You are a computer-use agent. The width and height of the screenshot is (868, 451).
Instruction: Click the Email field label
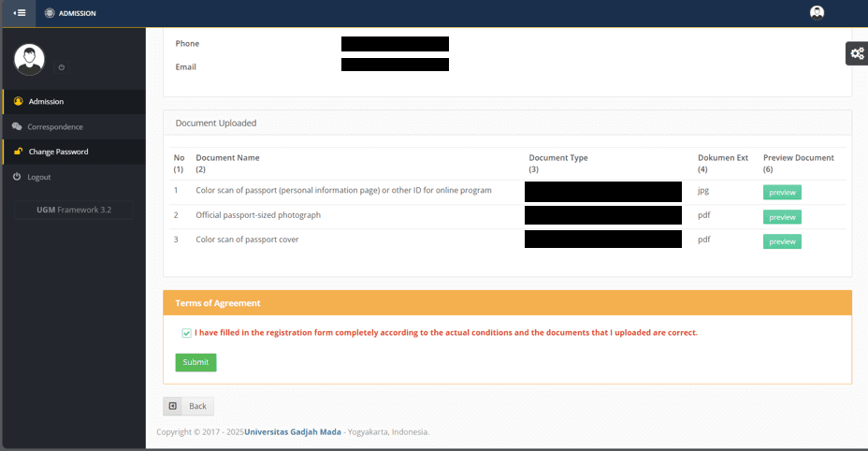185,66
